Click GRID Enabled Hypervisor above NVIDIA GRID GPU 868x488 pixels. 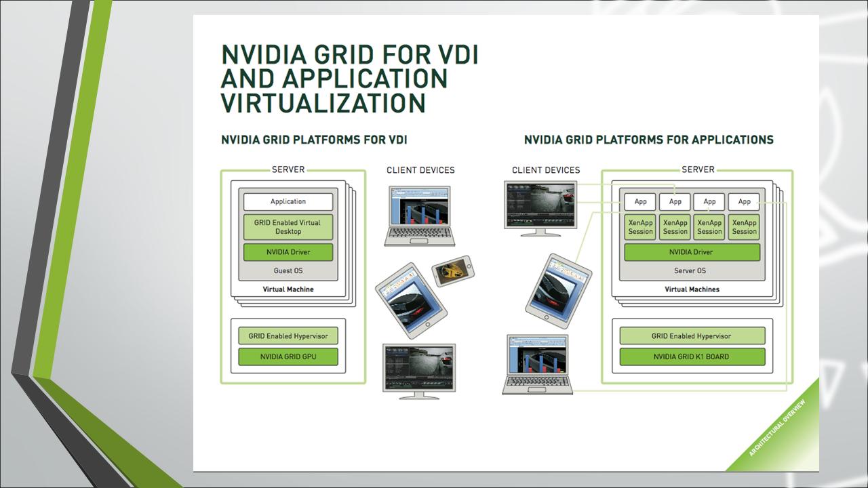(x=288, y=335)
